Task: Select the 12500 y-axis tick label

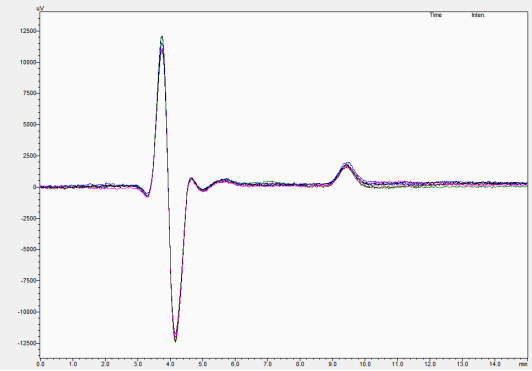Action: (x=27, y=31)
